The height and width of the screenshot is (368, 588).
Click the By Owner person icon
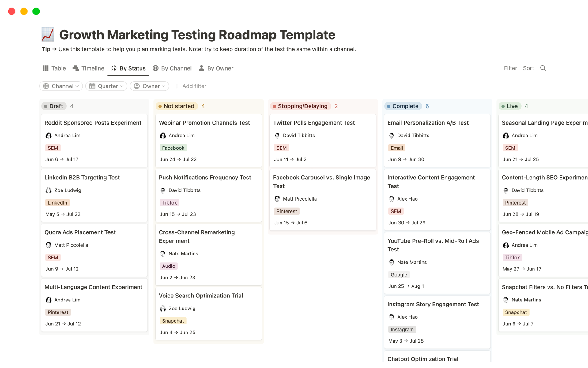pos(201,68)
